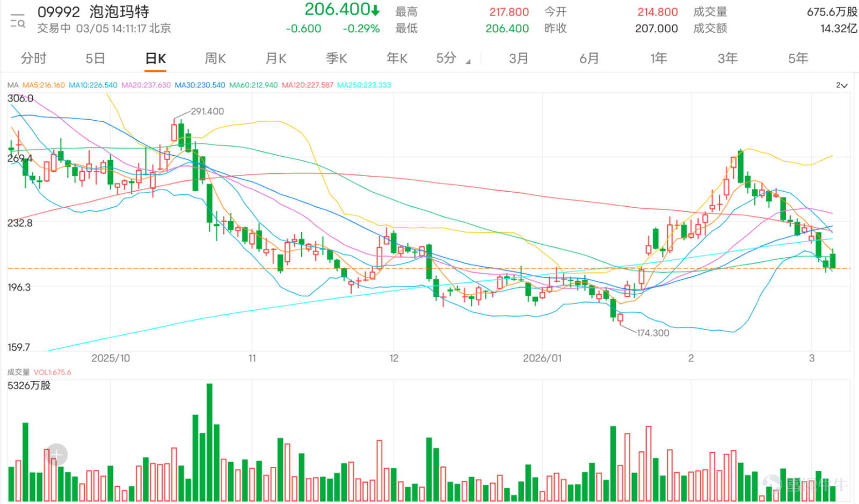This screenshot has width=859, height=504.
Task: Select the 年K yearly candlestick tab
Action: [x=397, y=58]
